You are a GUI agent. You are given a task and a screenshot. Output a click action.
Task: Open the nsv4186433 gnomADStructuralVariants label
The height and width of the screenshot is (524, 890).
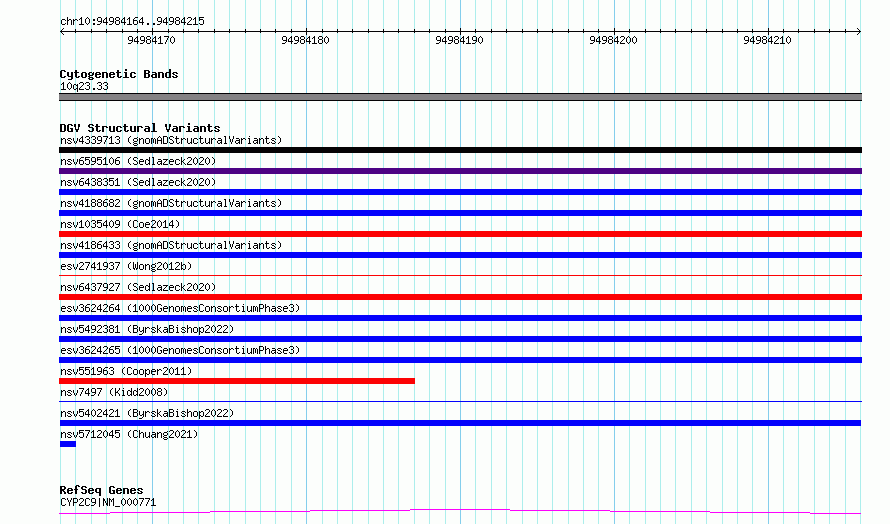pos(171,245)
